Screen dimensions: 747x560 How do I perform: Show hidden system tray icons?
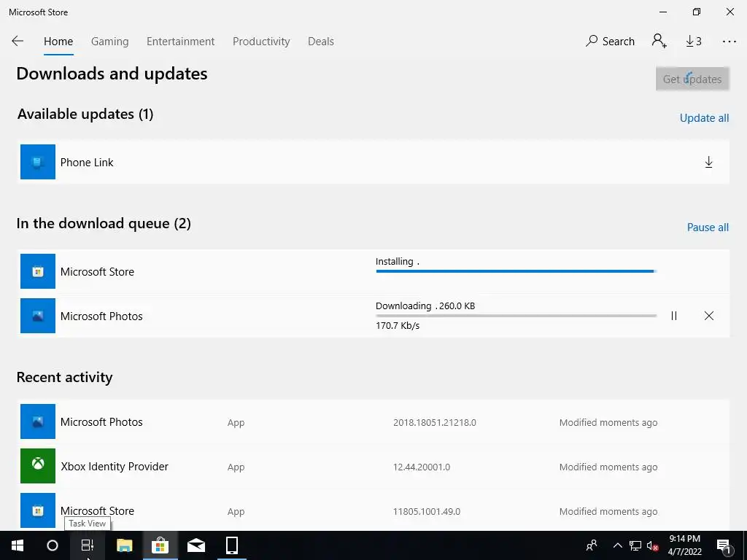pos(617,545)
